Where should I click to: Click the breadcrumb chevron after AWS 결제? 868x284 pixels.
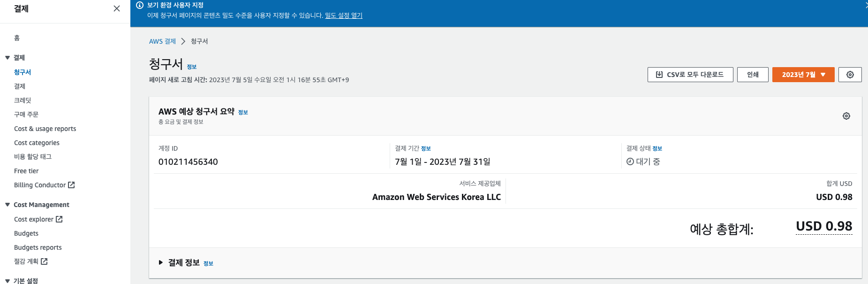pyautogui.click(x=183, y=41)
